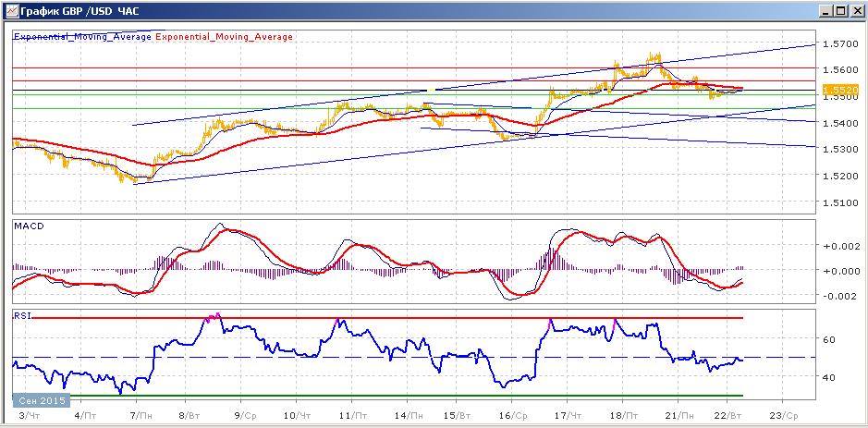The height and width of the screenshot is (428, 868).
Task: Click the 16/Ср date on time axis
Action: [515, 415]
